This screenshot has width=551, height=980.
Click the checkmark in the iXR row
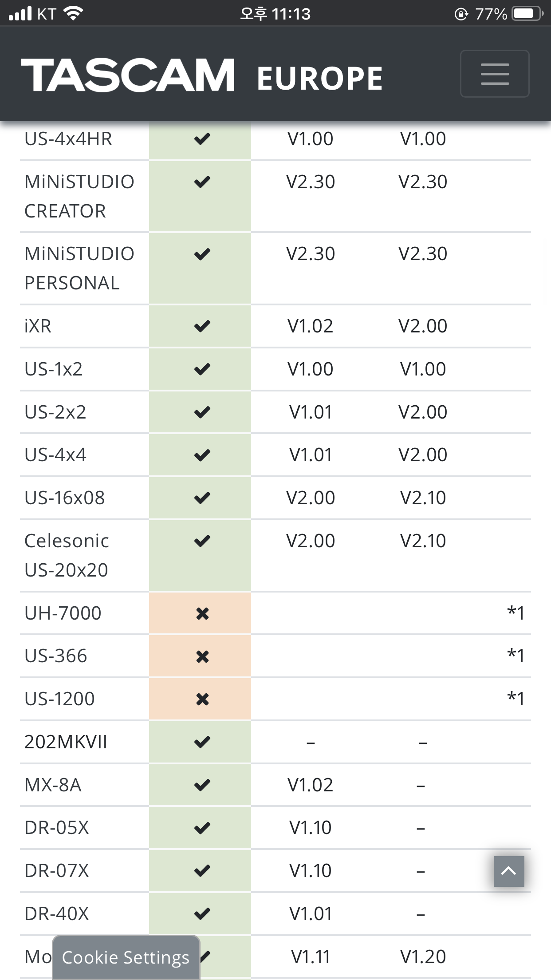(x=202, y=326)
